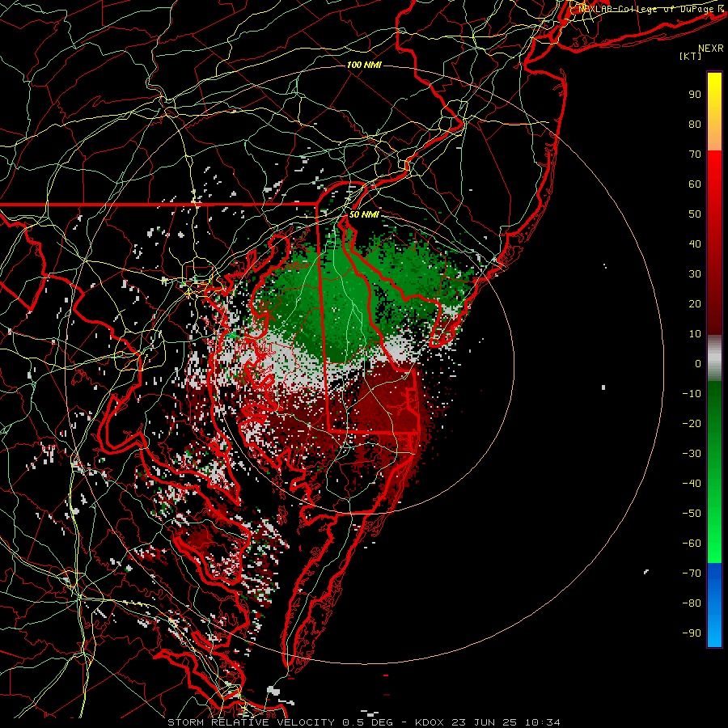Image resolution: width=728 pixels, height=728 pixels.
Task: Click the -90 value on velocity scale
Action: tap(692, 633)
